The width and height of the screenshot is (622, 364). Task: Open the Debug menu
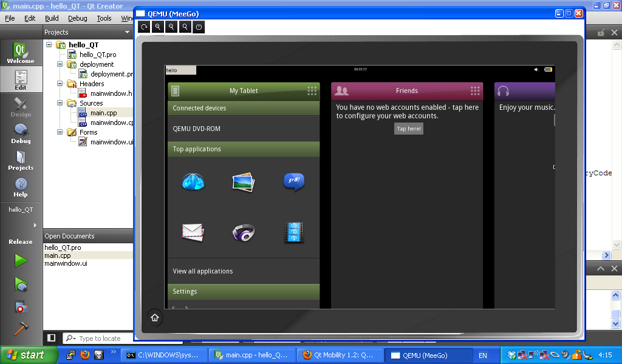pyautogui.click(x=77, y=18)
